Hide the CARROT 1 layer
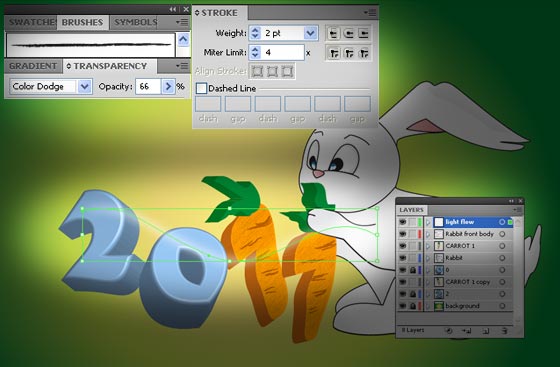The image size is (560, 367). [403, 246]
